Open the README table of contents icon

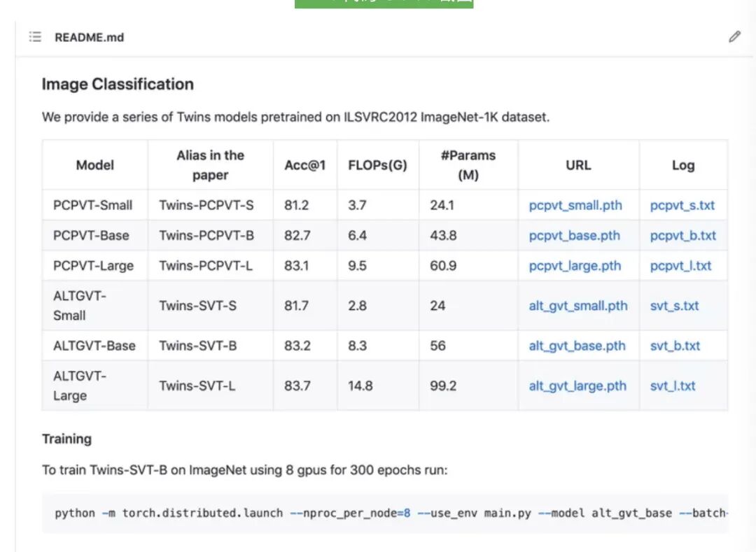(35, 37)
